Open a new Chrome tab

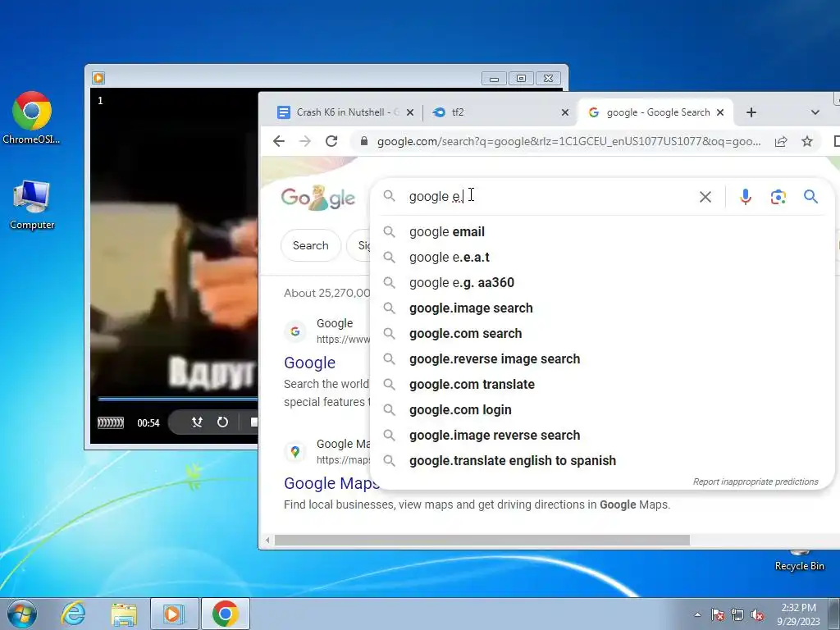click(x=751, y=112)
